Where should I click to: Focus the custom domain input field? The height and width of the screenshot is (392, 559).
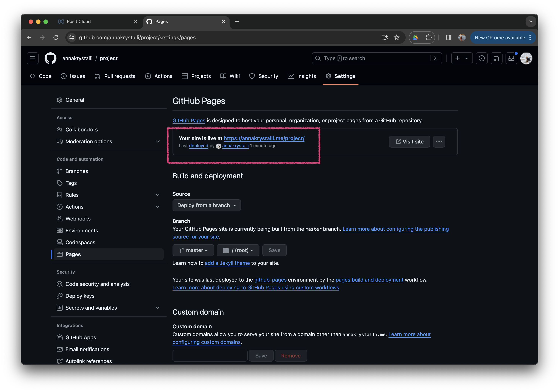click(x=210, y=356)
